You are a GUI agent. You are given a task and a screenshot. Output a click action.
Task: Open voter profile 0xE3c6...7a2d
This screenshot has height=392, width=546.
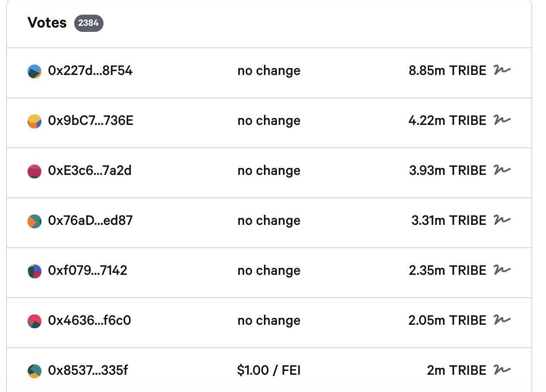point(90,171)
